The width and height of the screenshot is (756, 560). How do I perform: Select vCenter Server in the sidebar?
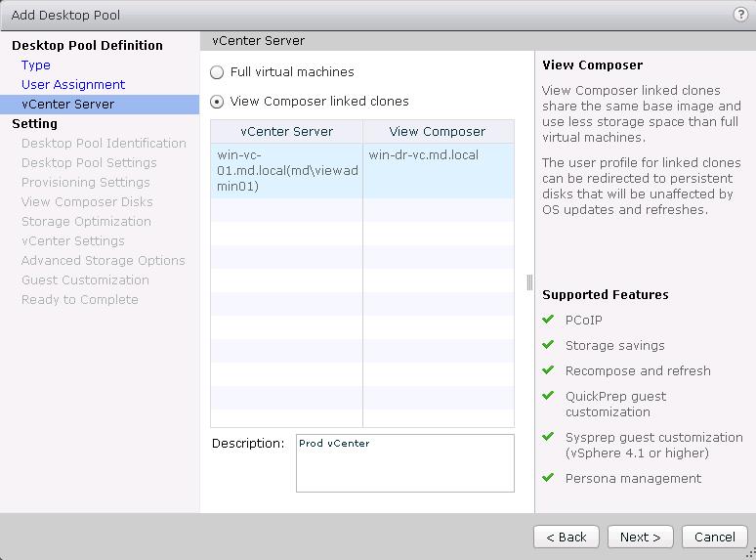click(67, 105)
